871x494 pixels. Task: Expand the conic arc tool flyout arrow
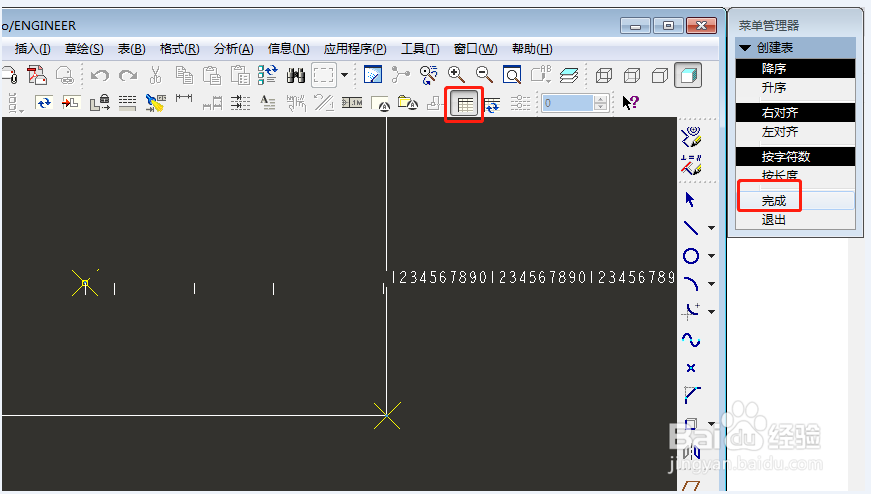pyautogui.click(x=712, y=312)
